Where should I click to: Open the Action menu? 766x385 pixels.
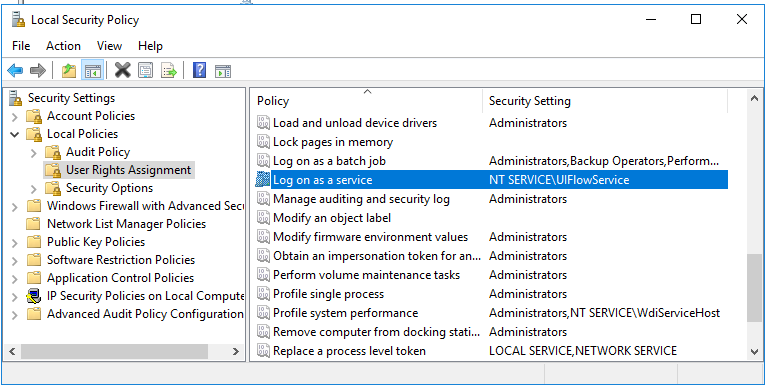(x=64, y=46)
